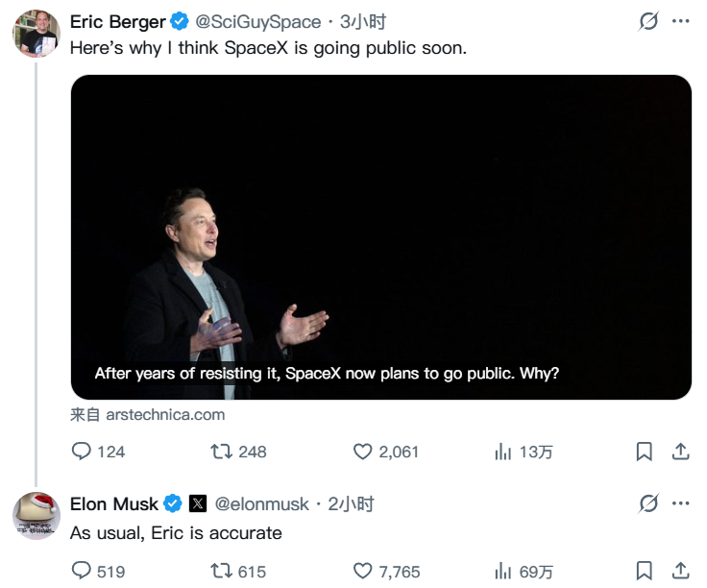The width and height of the screenshot is (707, 588).
Task: Repost Eric Berger's post with 248 reposts
Action: [x=221, y=451]
